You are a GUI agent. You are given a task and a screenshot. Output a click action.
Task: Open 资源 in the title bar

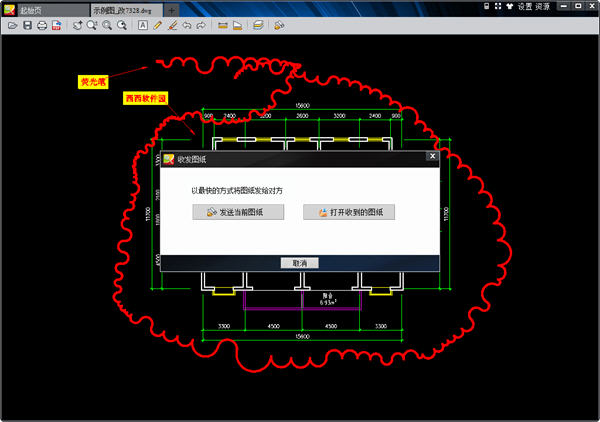[570, 6]
